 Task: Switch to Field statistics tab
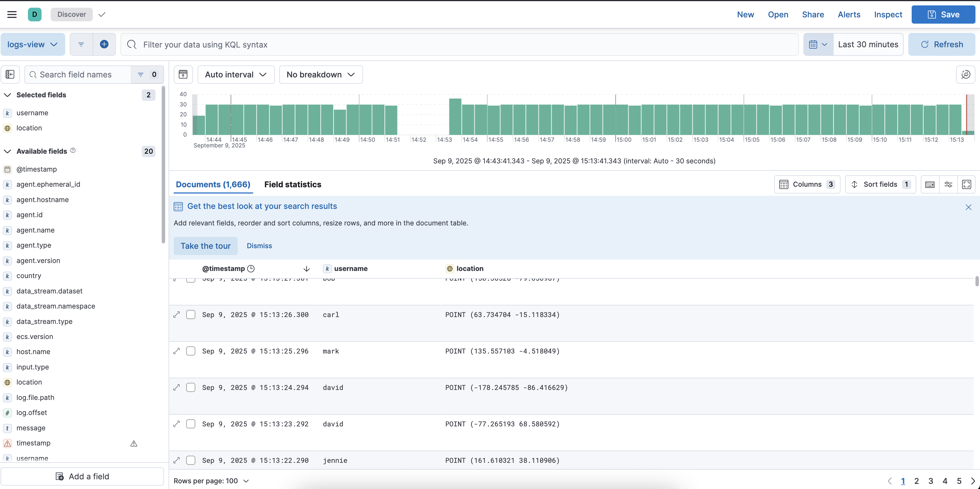click(x=293, y=184)
